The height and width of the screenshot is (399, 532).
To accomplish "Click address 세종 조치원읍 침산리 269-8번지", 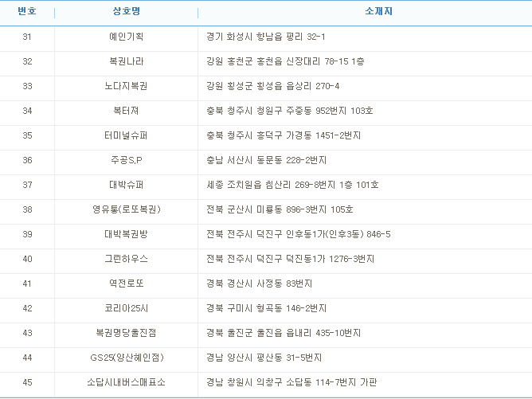I will [292, 185].
